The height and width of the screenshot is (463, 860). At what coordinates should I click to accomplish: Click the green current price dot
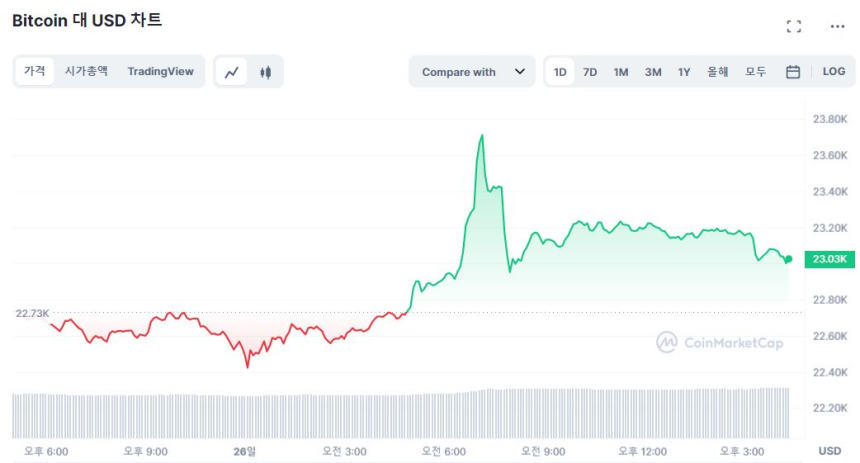[x=788, y=259]
